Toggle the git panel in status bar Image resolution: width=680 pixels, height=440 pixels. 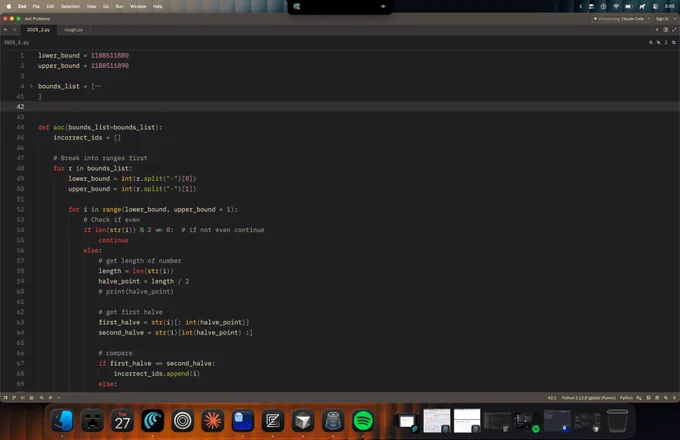(14, 398)
